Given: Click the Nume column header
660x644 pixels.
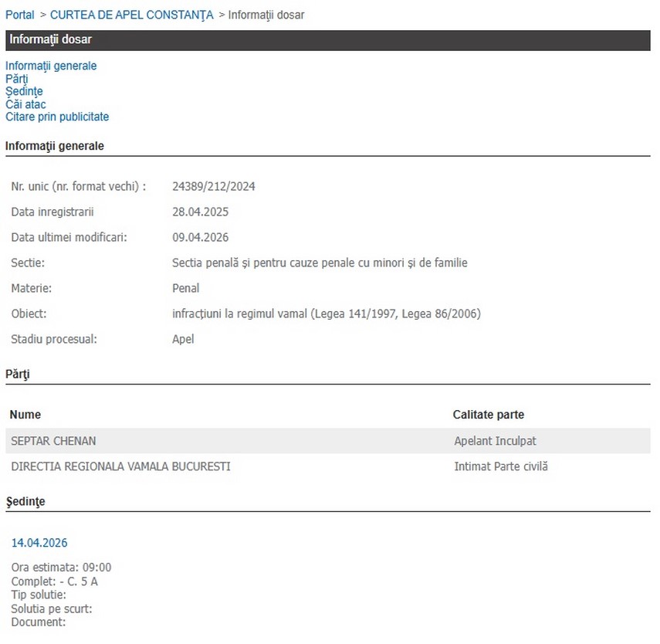Looking at the screenshot, I should pyautogui.click(x=25, y=415).
